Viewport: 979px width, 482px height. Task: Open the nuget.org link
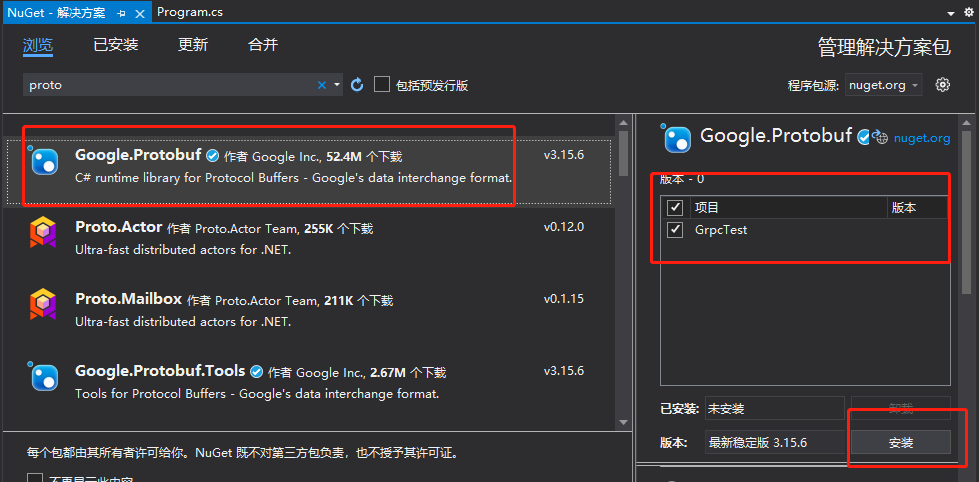click(922, 138)
